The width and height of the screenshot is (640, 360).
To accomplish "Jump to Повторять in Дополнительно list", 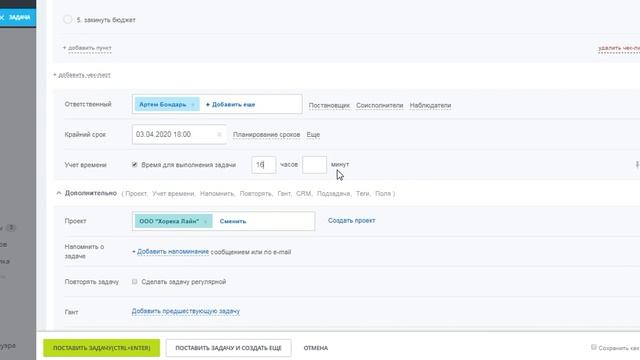I will pos(256,193).
